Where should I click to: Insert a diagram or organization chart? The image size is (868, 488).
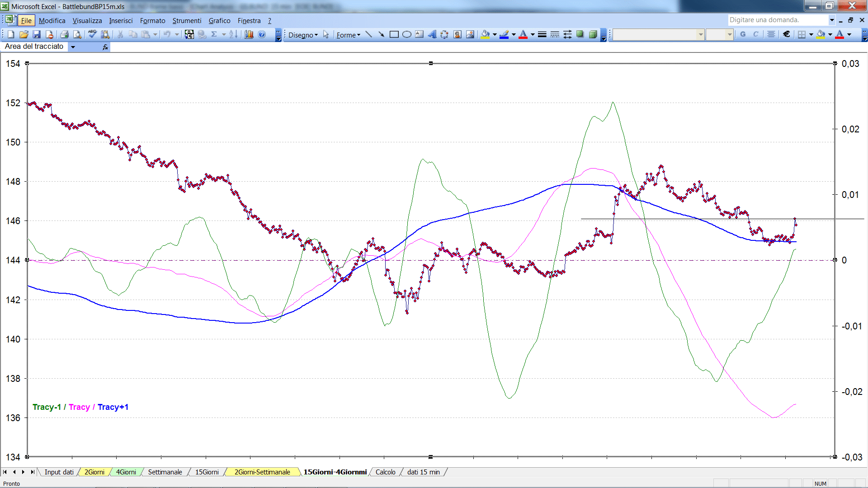pyautogui.click(x=445, y=34)
